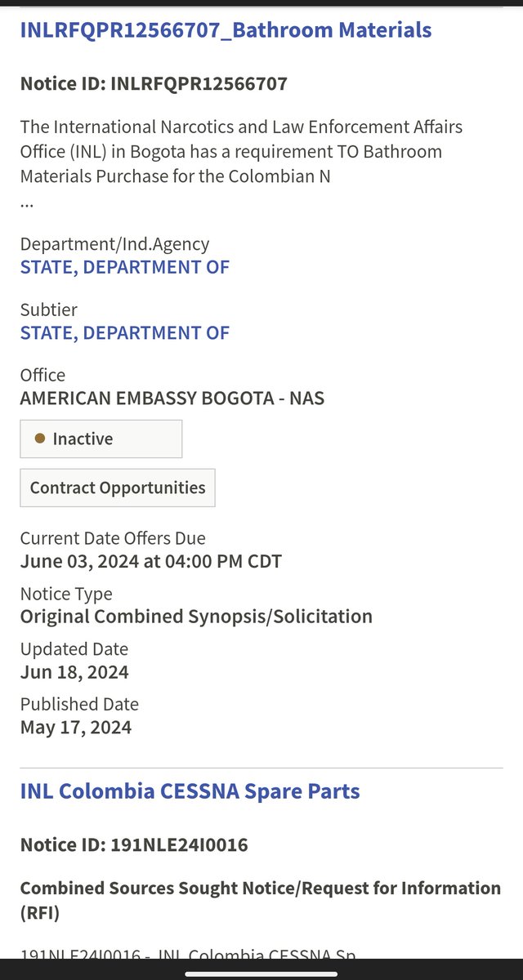This screenshot has height=980, width=523.
Task: Click Original Combined Synopsis/Solicitation notice type
Action: point(196,616)
